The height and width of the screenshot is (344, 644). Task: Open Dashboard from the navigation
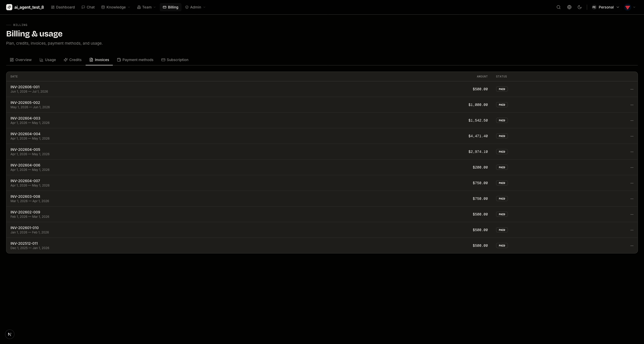click(x=63, y=7)
